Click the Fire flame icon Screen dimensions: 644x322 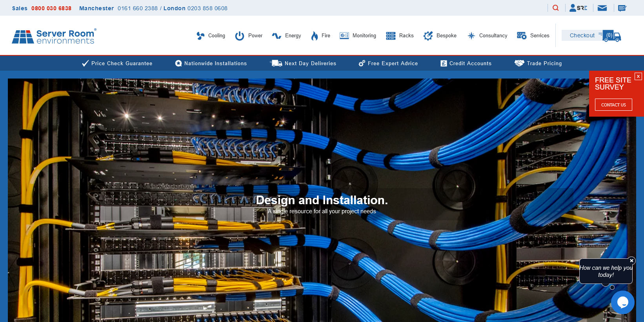(315, 36)
